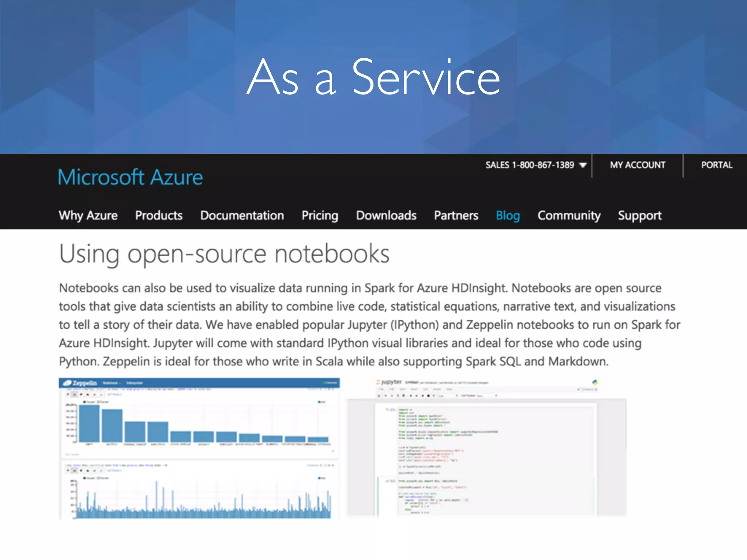Click Interpreter in the Zeppelin header

134,383
